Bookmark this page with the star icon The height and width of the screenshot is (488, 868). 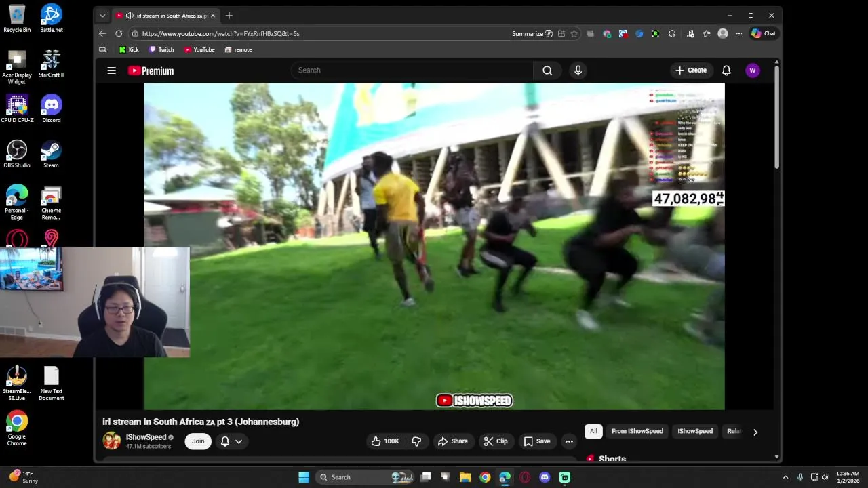pyautogui.click(x=574, y=33)
